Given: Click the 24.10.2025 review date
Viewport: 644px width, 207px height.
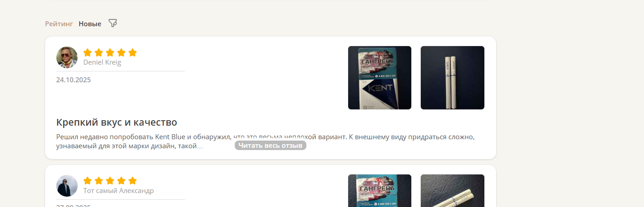Looking at the screenshot, I should click(x=74, y=80).
